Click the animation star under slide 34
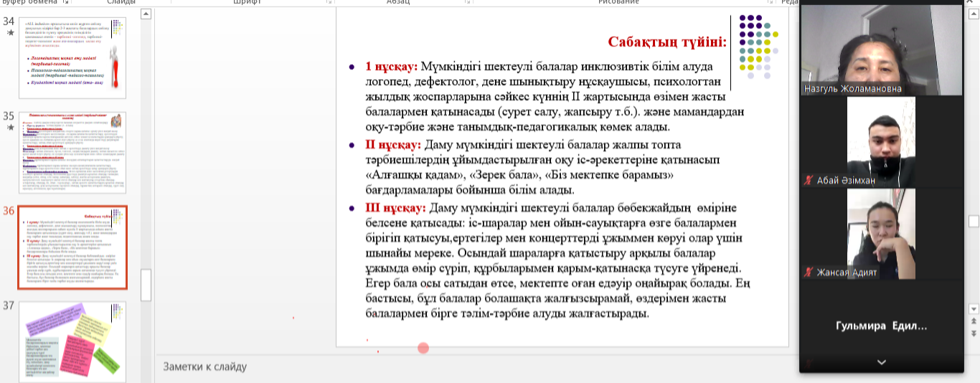This screenshot has width=980, height=383. (x=9, y=33)
